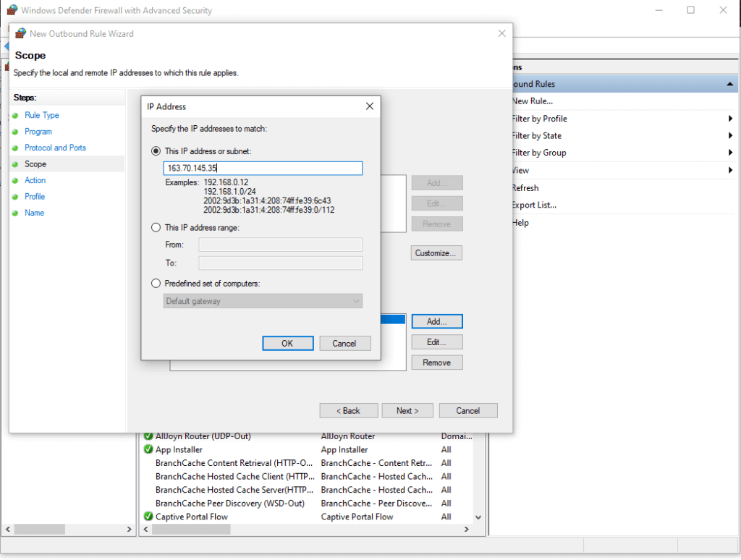Confirm the IP Address dialog with OK
This screenshot has width=741, height=560.
(288, 344)
